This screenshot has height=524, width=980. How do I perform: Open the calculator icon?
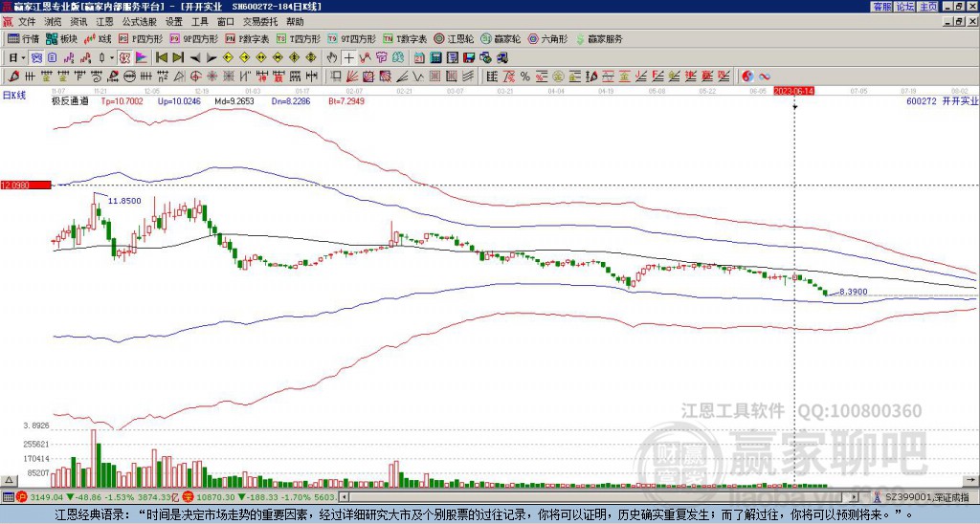pyautogui.click(x=436, y=58)
